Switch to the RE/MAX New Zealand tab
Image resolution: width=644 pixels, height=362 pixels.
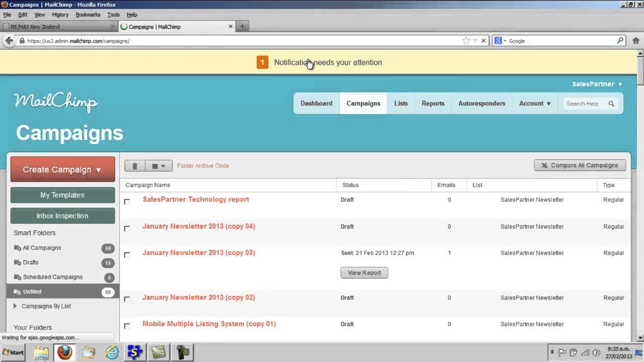pyautogui.click(x=59, y=27)
